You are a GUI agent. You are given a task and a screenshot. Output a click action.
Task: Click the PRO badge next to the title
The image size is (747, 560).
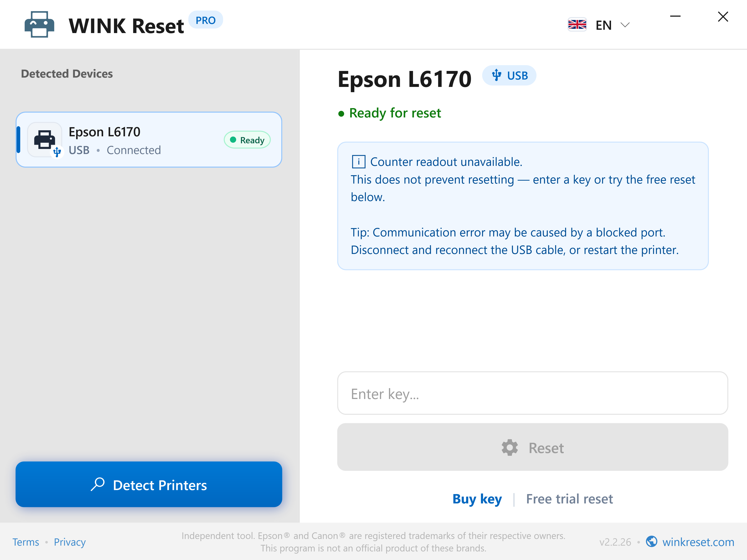(205, 20)
